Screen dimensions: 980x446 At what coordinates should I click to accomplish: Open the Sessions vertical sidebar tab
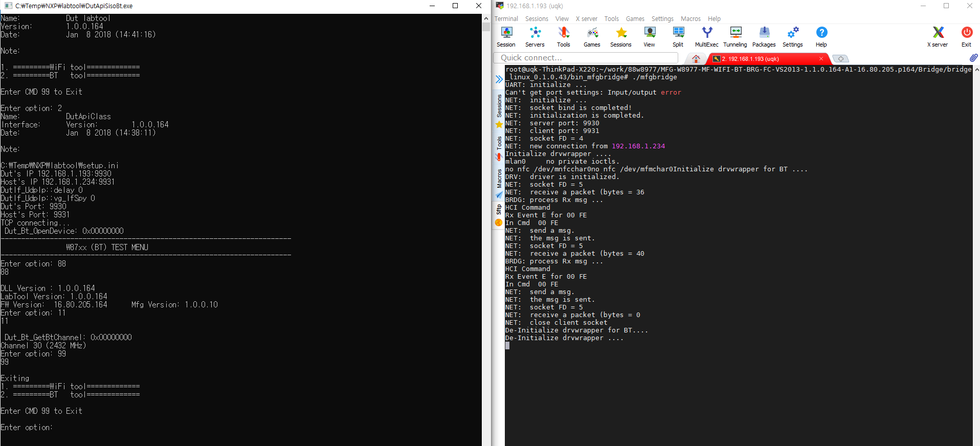499,110
